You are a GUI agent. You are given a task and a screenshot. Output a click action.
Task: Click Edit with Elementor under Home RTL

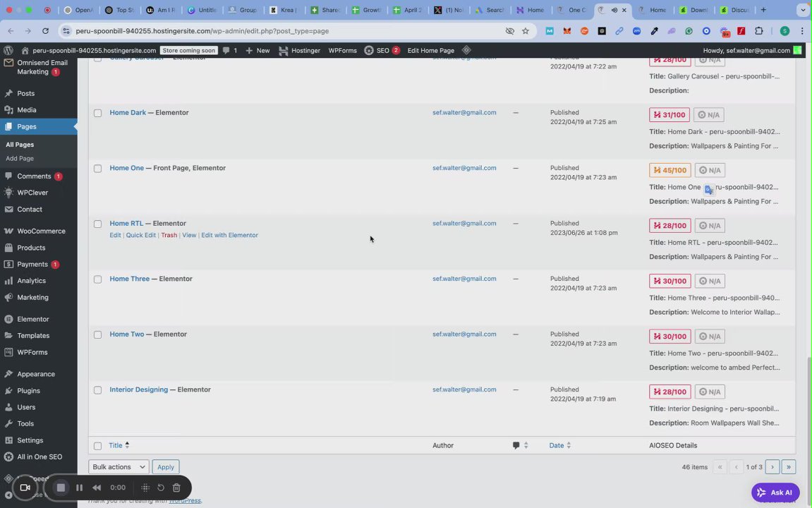tap(229, 235)
